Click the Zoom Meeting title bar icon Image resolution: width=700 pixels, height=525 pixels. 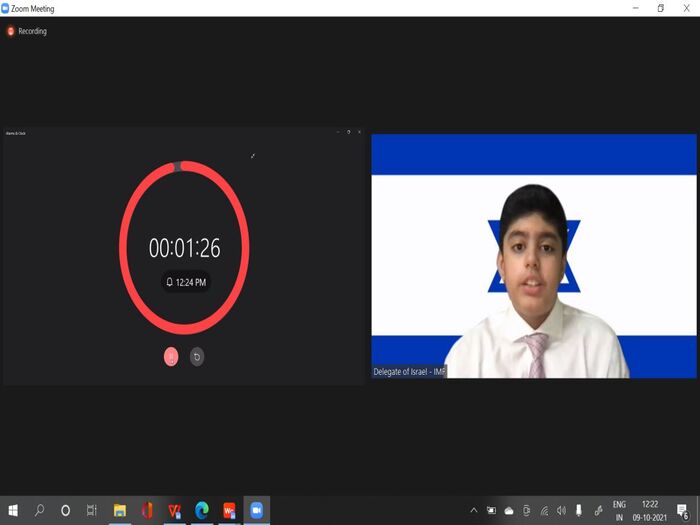pos(5,8)
